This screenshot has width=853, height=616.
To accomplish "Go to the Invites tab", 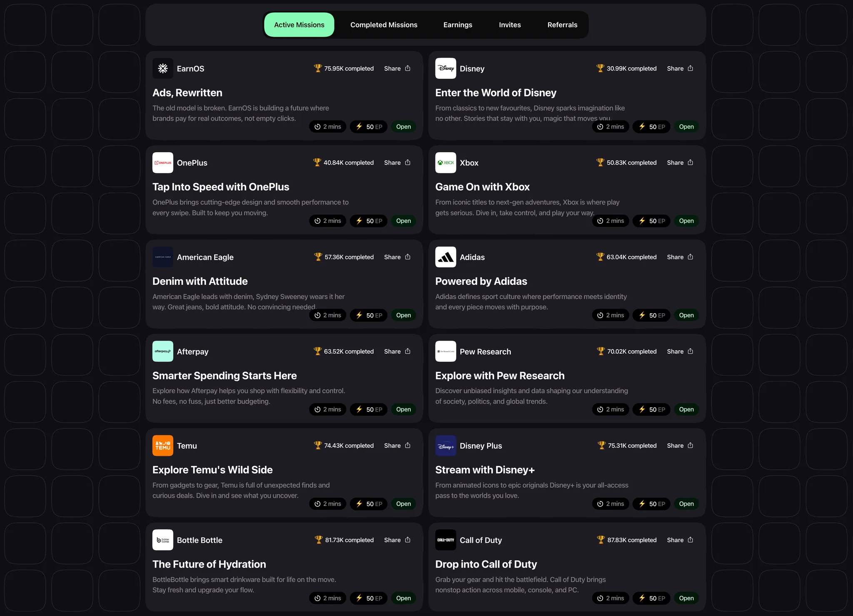I will [509, 25].
